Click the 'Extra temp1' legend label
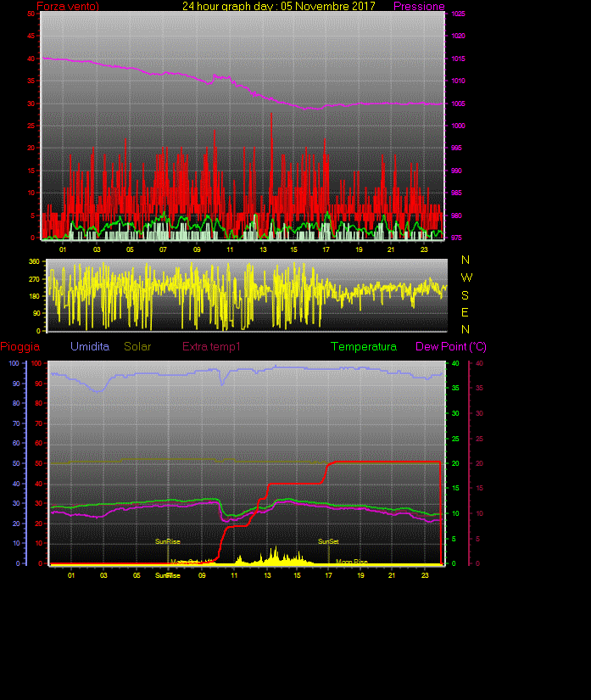 coord(211,347)
